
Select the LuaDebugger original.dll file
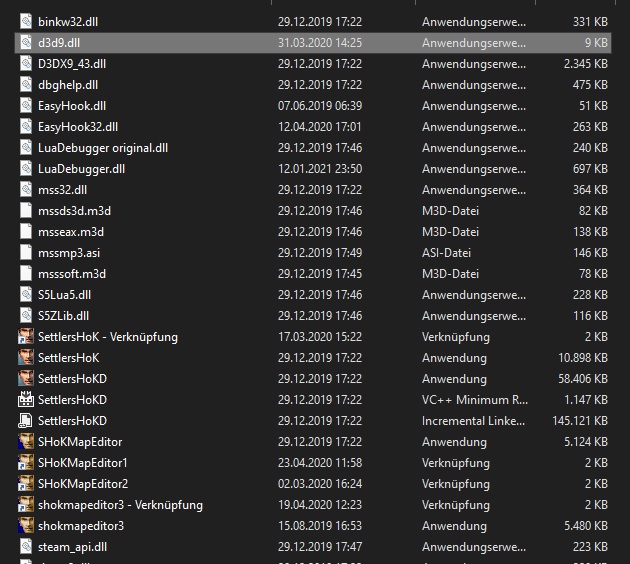pyautogui.click(x=102, y=147)
